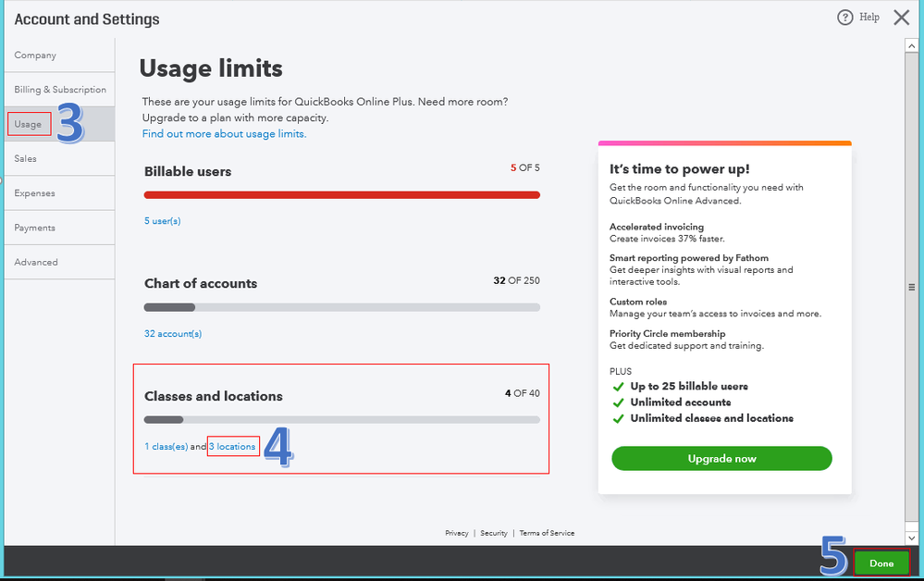Open the Payments settings tab

click(35, 228)
